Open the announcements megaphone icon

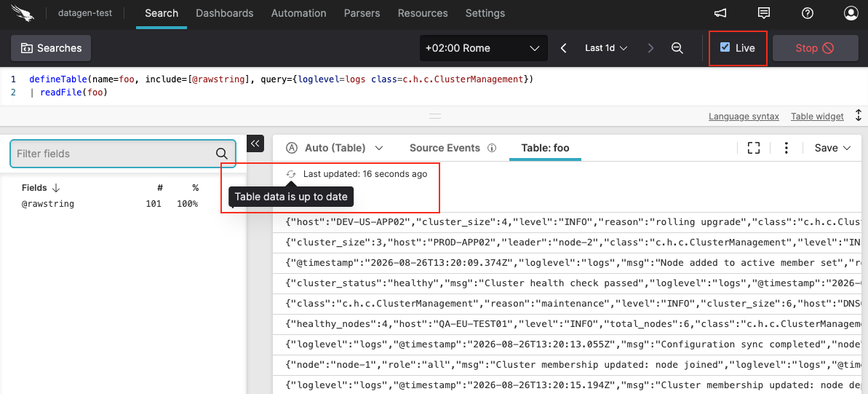click(x=720, y=13)
